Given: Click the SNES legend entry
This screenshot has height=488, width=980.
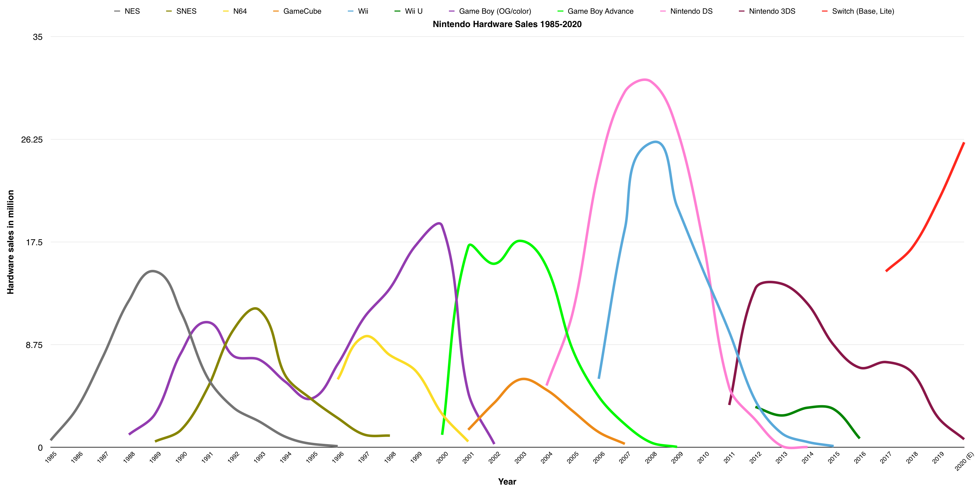Looking at the screenshot, I should 186,11.
